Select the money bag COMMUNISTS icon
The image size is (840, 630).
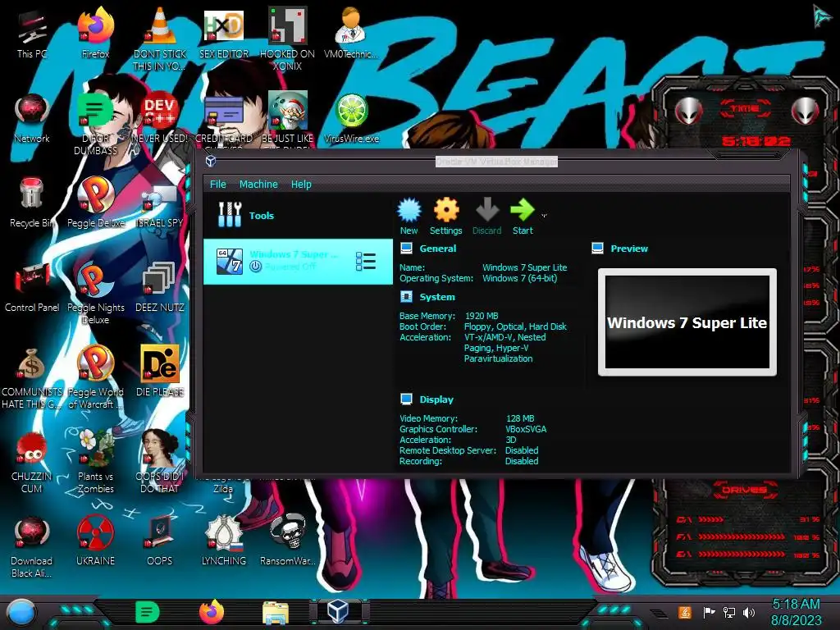pyautogui.click(x=31, y=364)
